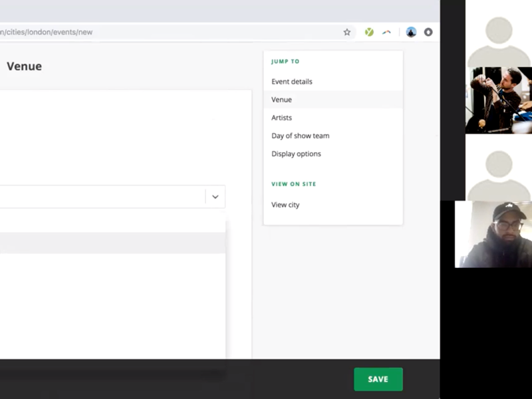Click the browser update arrow icon
The height and width of the screenshot is (399, 532).
428,32
